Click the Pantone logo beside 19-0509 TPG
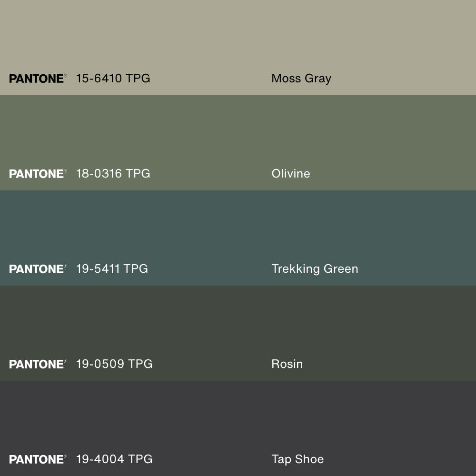The height and width of the screenshot is (476, 476). tap(38, 364)
